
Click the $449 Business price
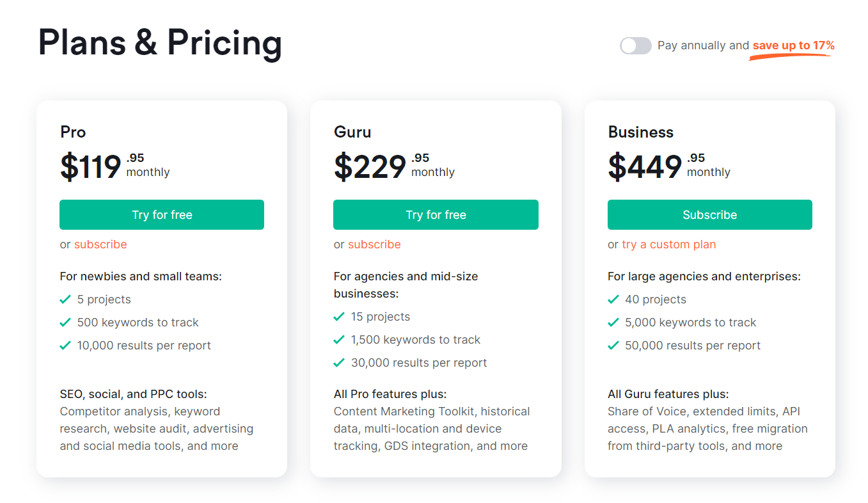645,166
